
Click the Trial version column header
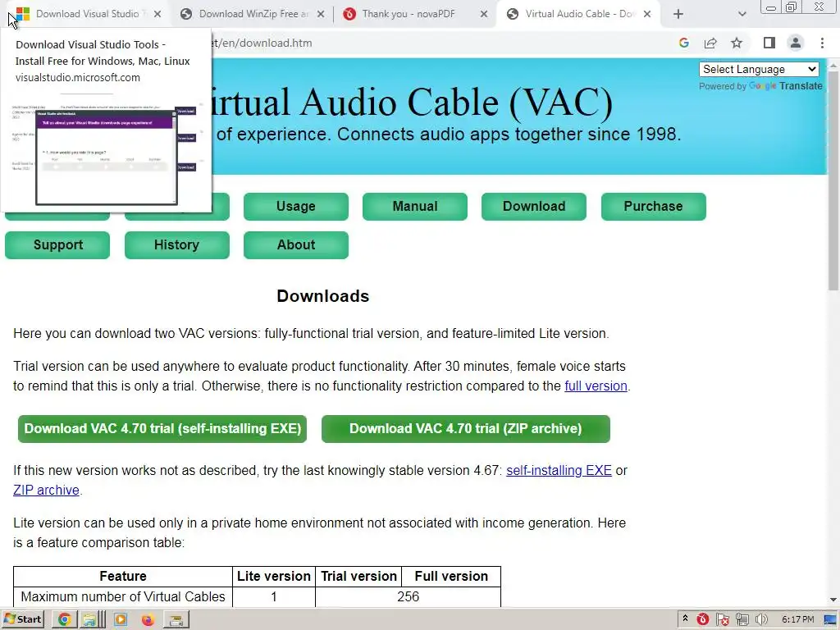[358, 576]
